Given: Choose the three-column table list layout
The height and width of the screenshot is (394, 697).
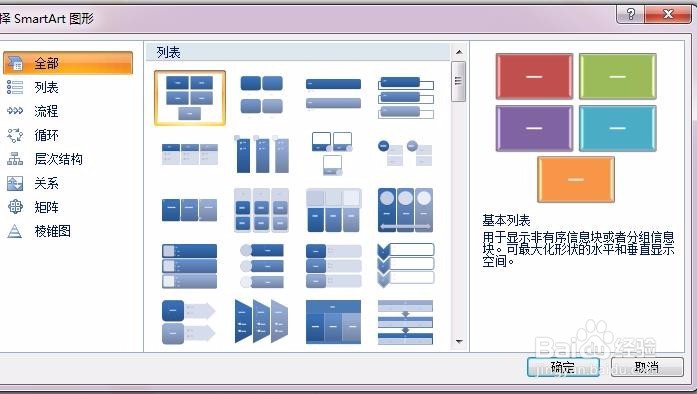Looking at the screenshot, I should click(190, 154).
